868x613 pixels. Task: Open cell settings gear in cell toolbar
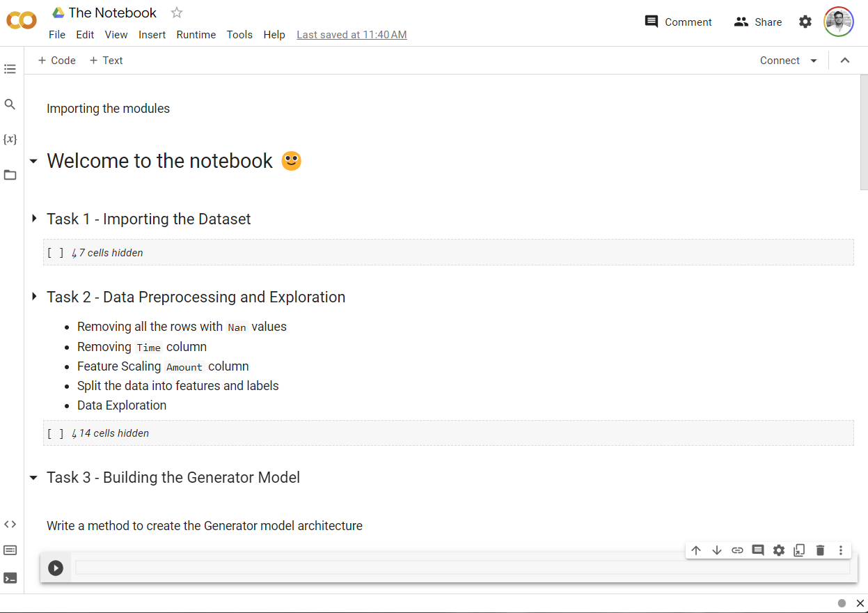[779, 550]
